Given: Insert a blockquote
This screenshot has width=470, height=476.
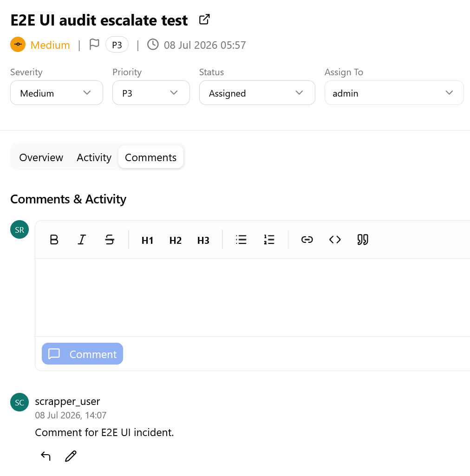Looking at the screenshot, I should [363, 240].
